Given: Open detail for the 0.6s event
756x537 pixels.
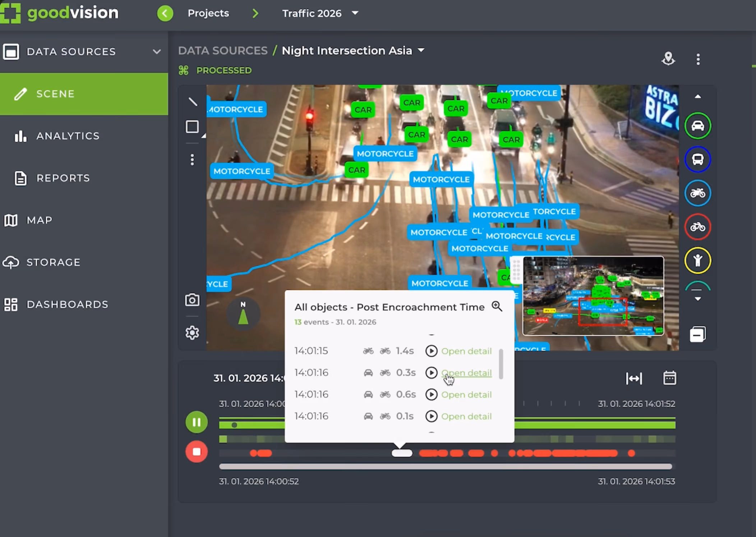Looking at the screenshot, I should (466, 394).
